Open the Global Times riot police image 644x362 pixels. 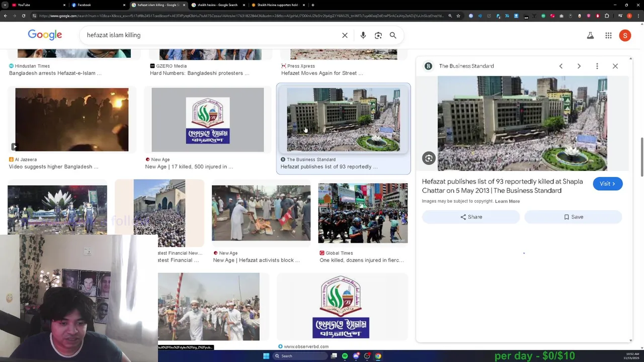click(363, 213)
